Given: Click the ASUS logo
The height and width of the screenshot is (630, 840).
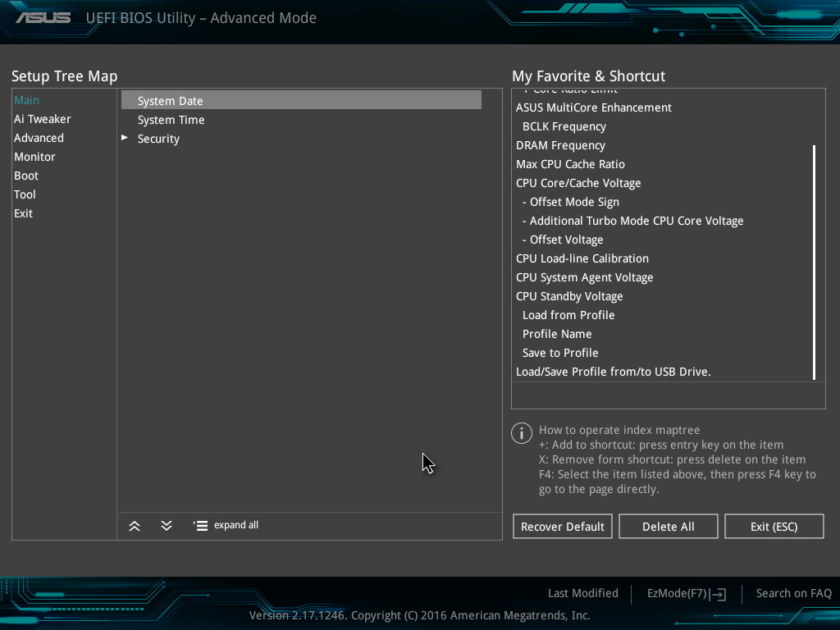Looking at the screenshot, I should (x=43, y=18).
